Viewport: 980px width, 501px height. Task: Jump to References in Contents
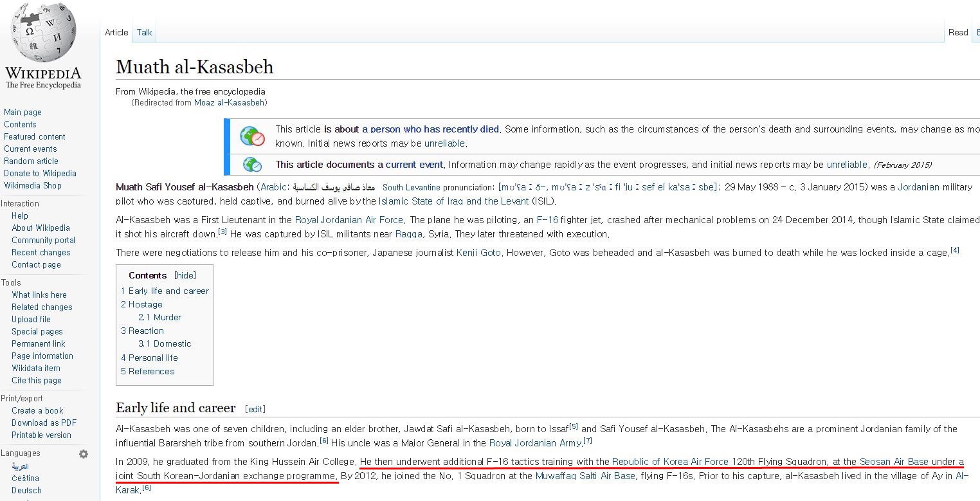(147, 371)
